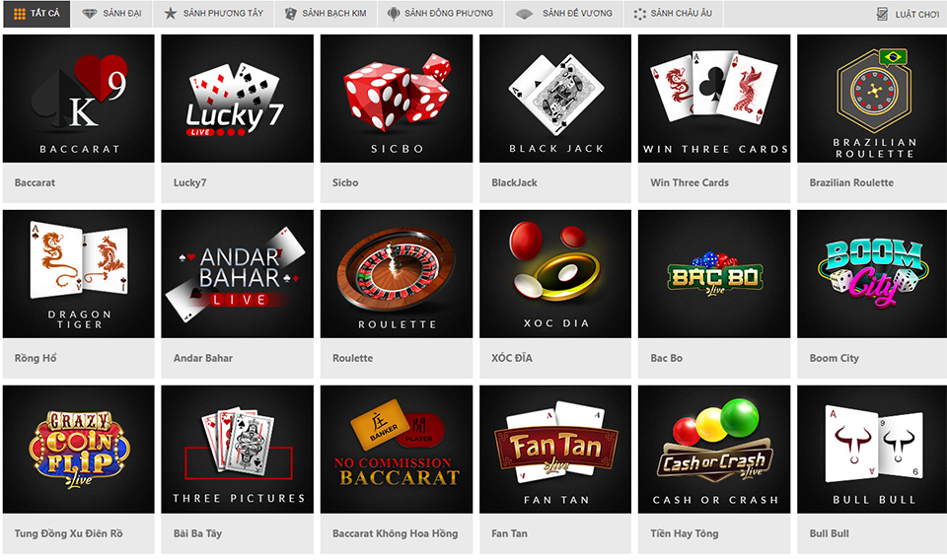Open the Sicbo red dice tile
This screenshot has width=947, height=560.
[397, 99]
